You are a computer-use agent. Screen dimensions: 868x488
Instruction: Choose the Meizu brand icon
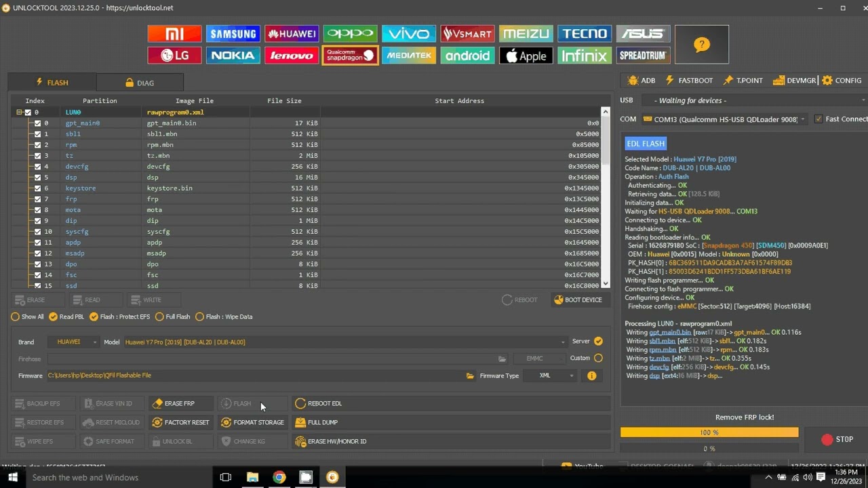[x=526, y=34]
